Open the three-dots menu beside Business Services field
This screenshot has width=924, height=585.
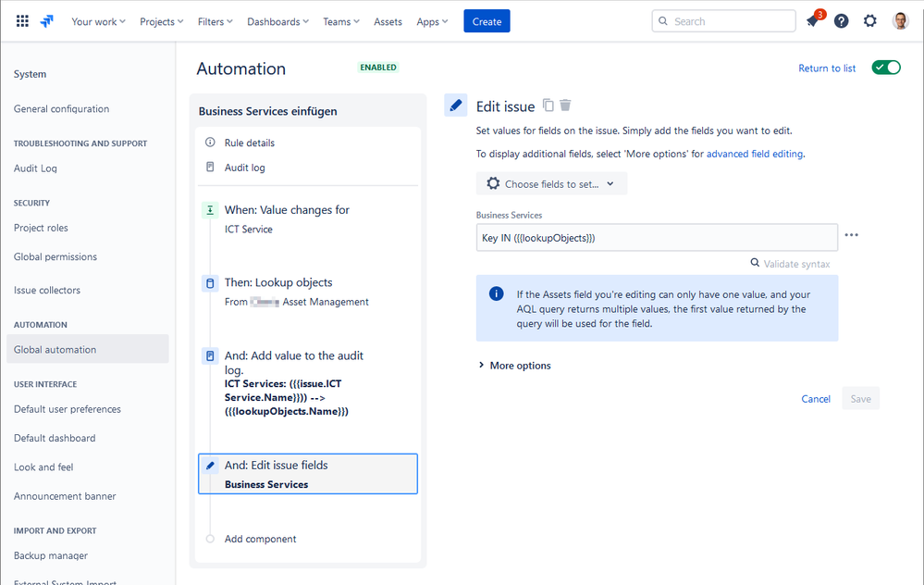click(852, 235)
